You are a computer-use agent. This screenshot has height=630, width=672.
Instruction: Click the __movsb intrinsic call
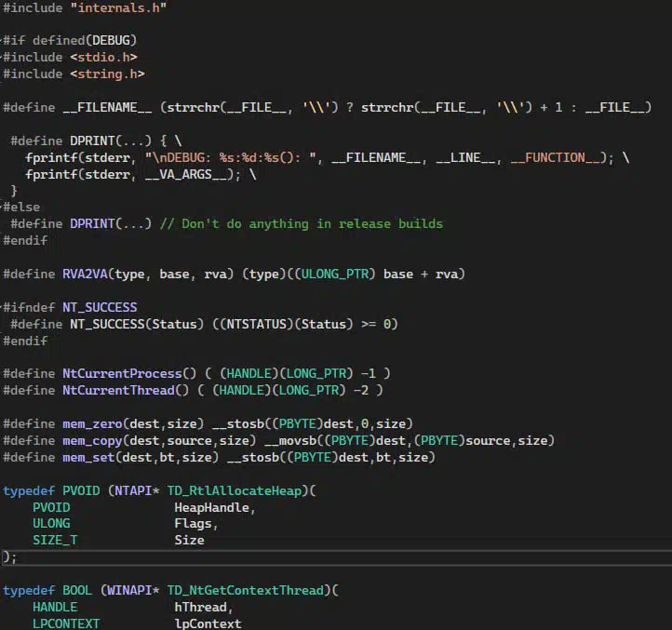(x=290, y=440)
